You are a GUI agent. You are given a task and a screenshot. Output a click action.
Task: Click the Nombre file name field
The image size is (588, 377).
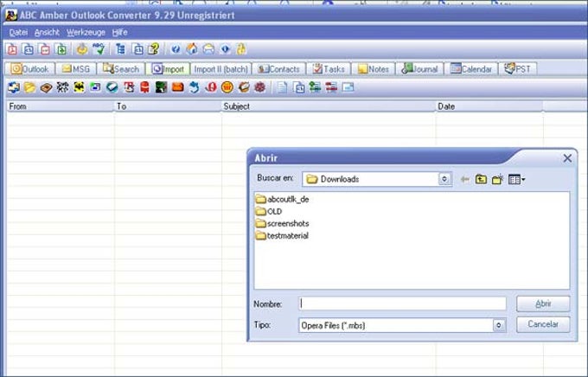(x=403, y=304)
